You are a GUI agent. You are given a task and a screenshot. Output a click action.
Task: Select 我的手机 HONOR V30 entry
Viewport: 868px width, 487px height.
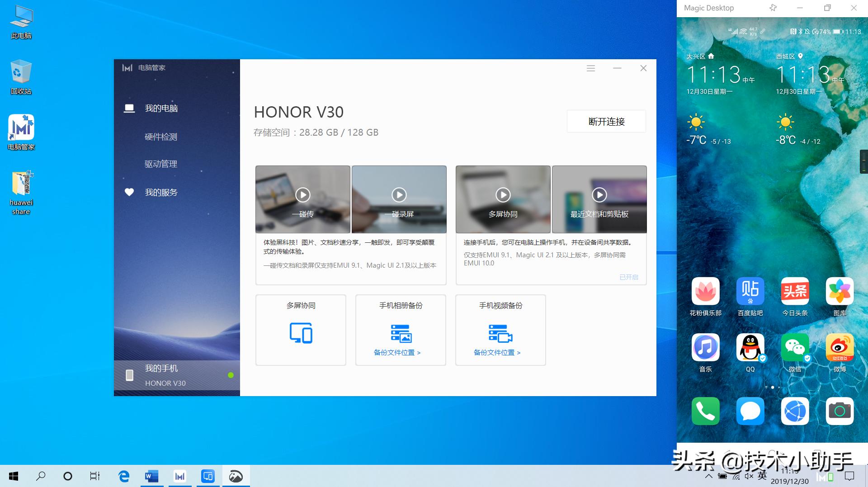[x=177, y=375]
